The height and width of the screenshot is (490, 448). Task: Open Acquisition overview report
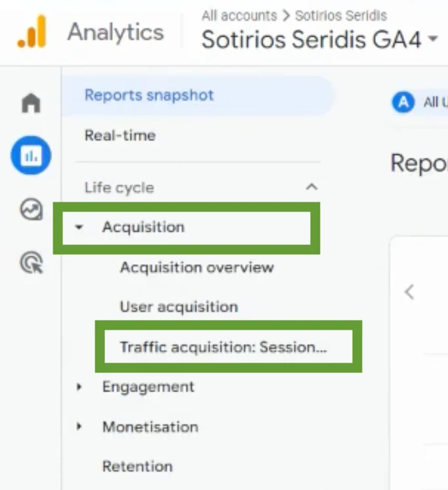coord(197,267)
